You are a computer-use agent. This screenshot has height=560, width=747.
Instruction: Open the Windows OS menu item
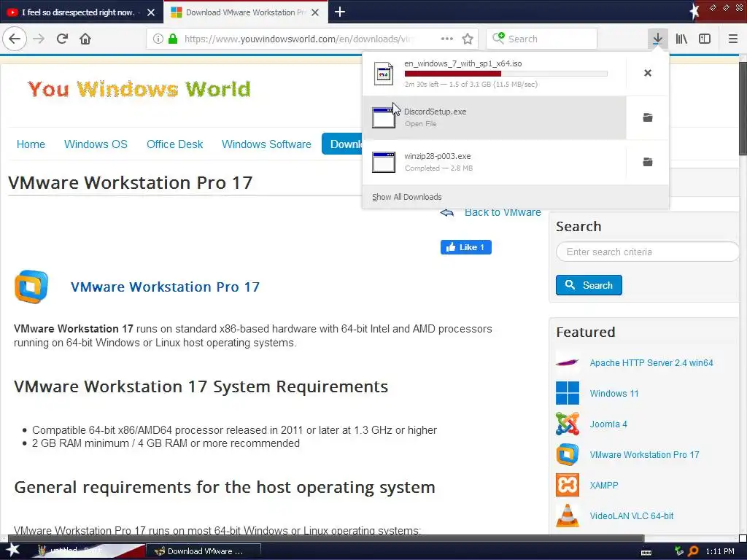point(96,144)
